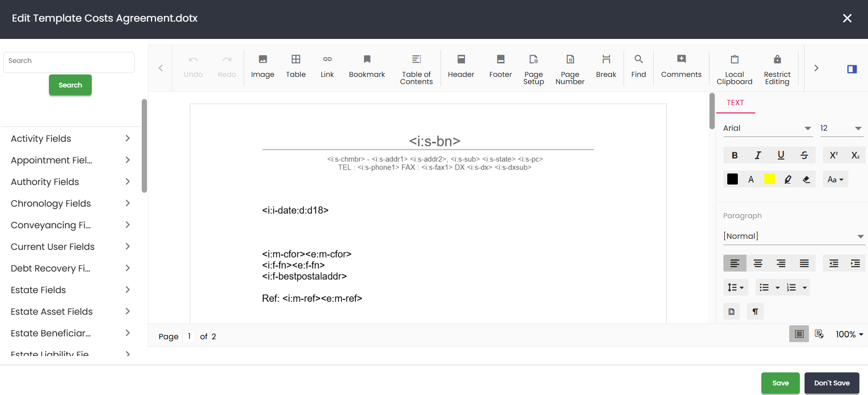Image resolution: width=868 pixels, height=395 pixels.
Task: Open the Comments panel
Action: pos(681,67)
